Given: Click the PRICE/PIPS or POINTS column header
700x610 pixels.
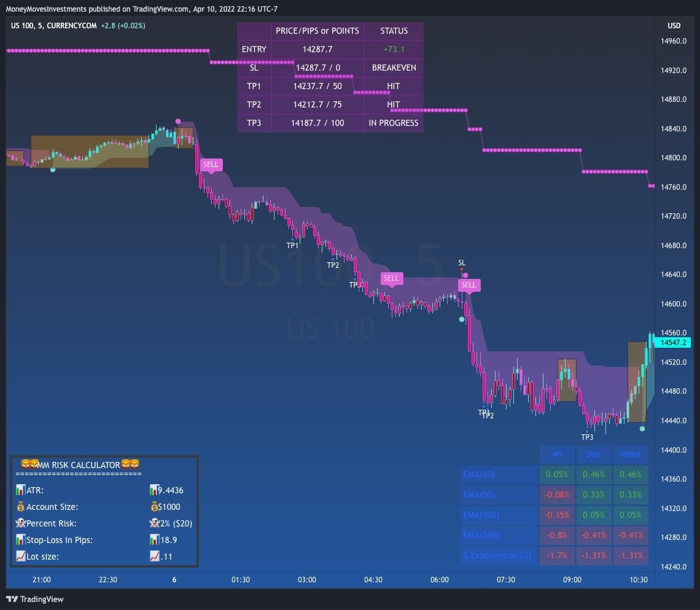Looking at the screenshot, I should point(317,31).
